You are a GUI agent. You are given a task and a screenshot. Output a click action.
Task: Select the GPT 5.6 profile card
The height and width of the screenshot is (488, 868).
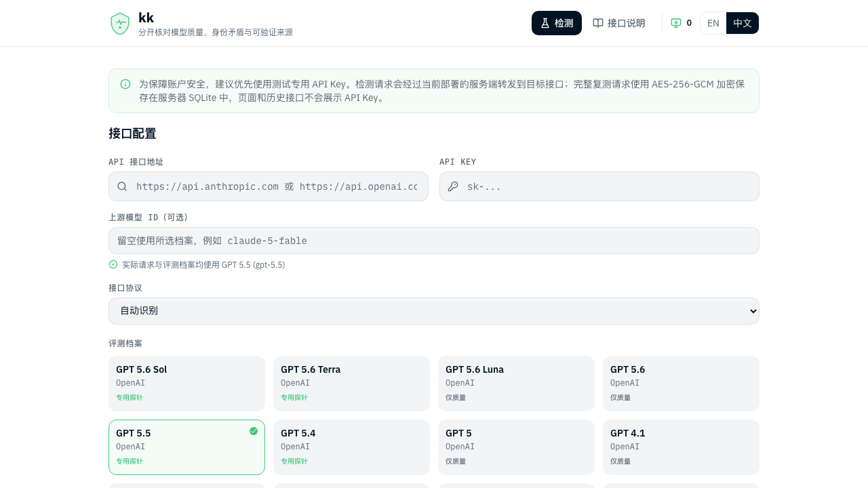pyautogui.click(x=681, y=384)
